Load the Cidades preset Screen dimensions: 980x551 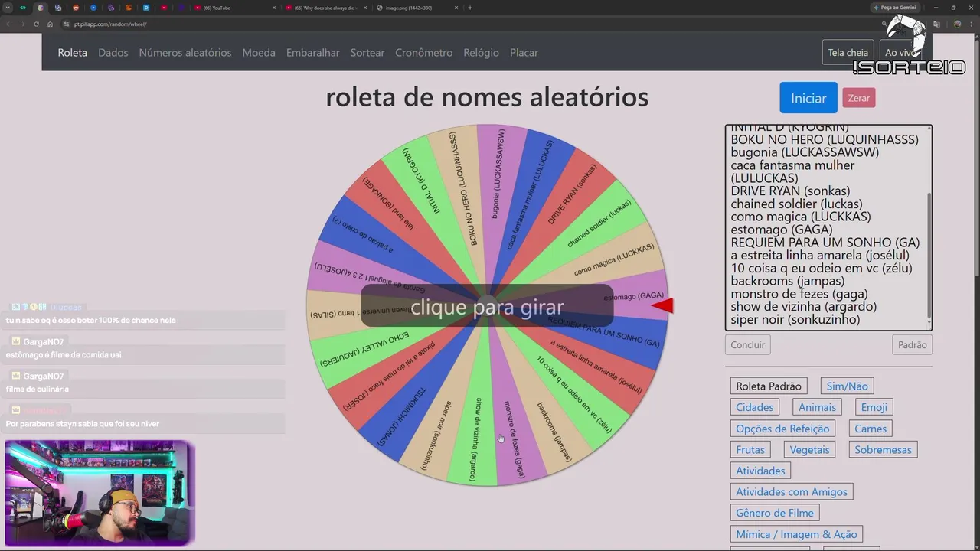tap(755, 407)
